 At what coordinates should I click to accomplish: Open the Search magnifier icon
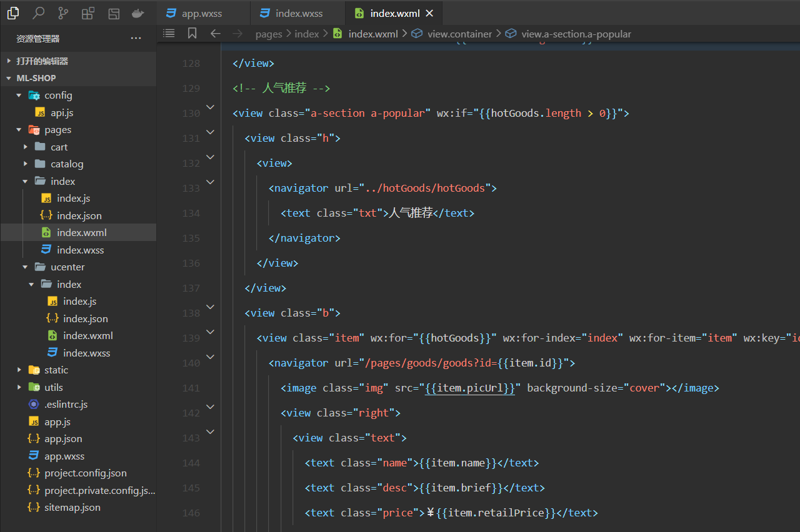(38, 12)
